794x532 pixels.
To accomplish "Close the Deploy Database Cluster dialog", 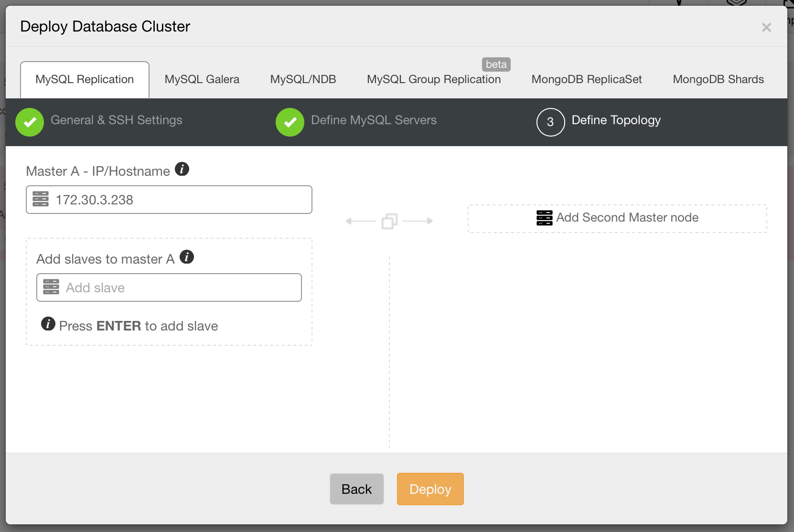I will pos(767,28).
